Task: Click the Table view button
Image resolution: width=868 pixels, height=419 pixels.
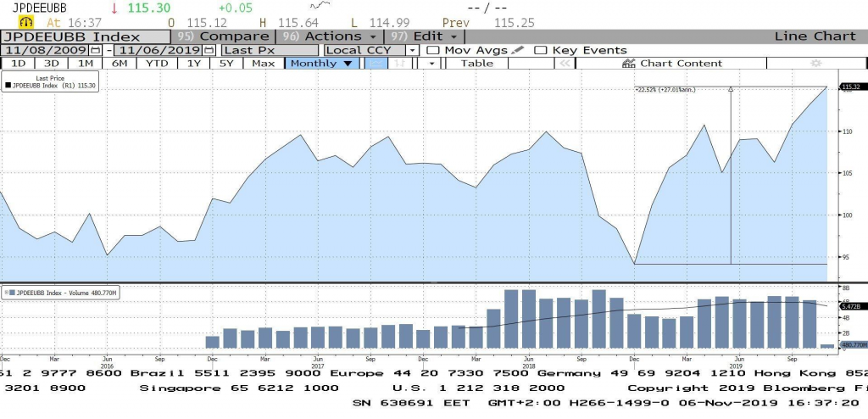Action: pyautogui.click(x=476, y=63)
